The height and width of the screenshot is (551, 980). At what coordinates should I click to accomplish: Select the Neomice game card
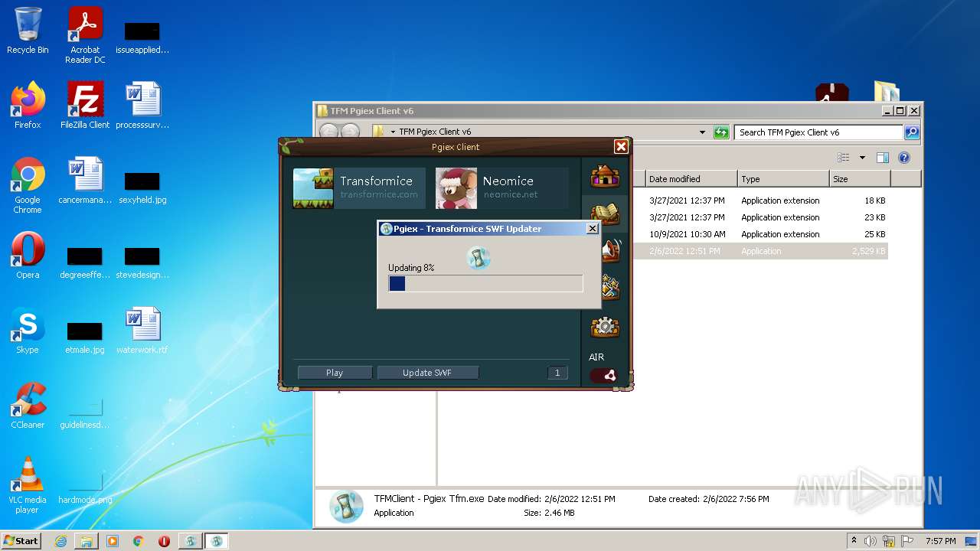coord(502,188)
